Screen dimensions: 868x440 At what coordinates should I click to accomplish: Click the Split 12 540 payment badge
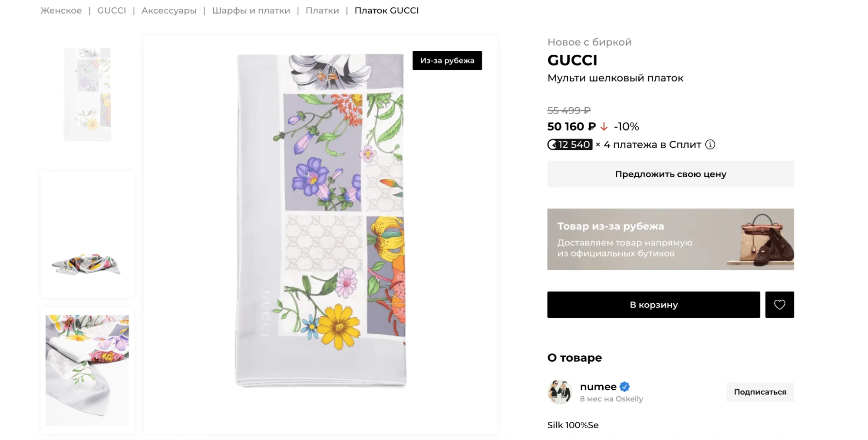tap(570, 145)
